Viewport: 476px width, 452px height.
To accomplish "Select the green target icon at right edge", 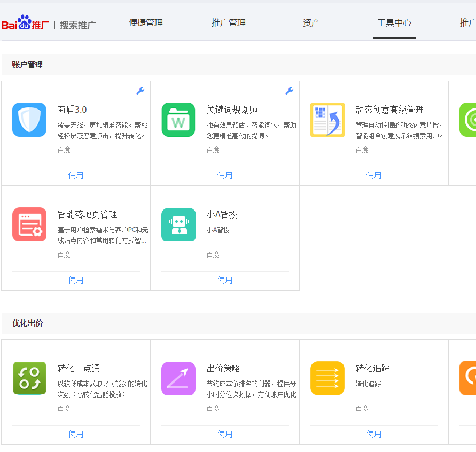I will 468,120.
